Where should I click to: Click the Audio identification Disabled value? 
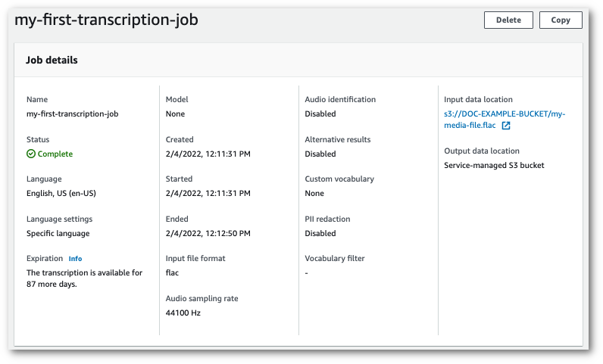tap(320, 114)
